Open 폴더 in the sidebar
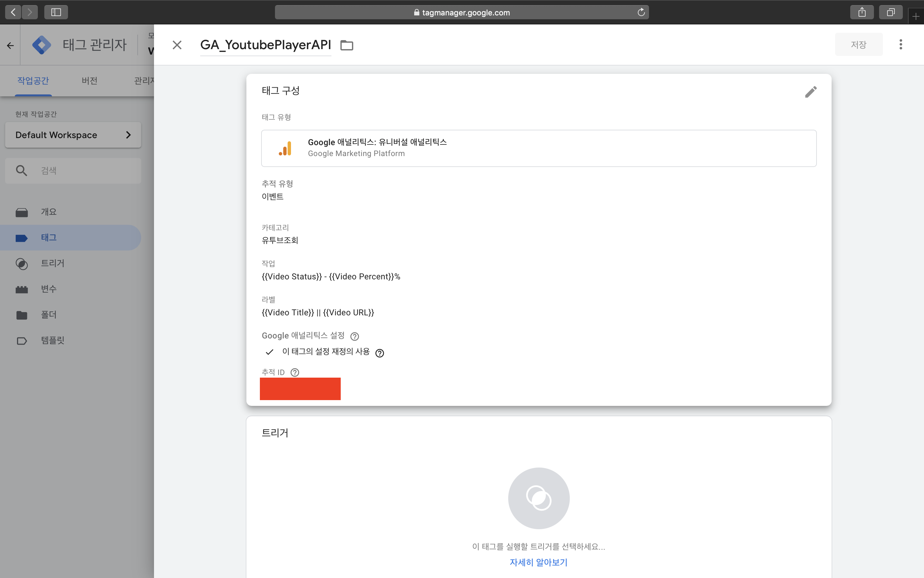Image resolution: width=924 pixels, height=578 pixels. tap(71, 315)
